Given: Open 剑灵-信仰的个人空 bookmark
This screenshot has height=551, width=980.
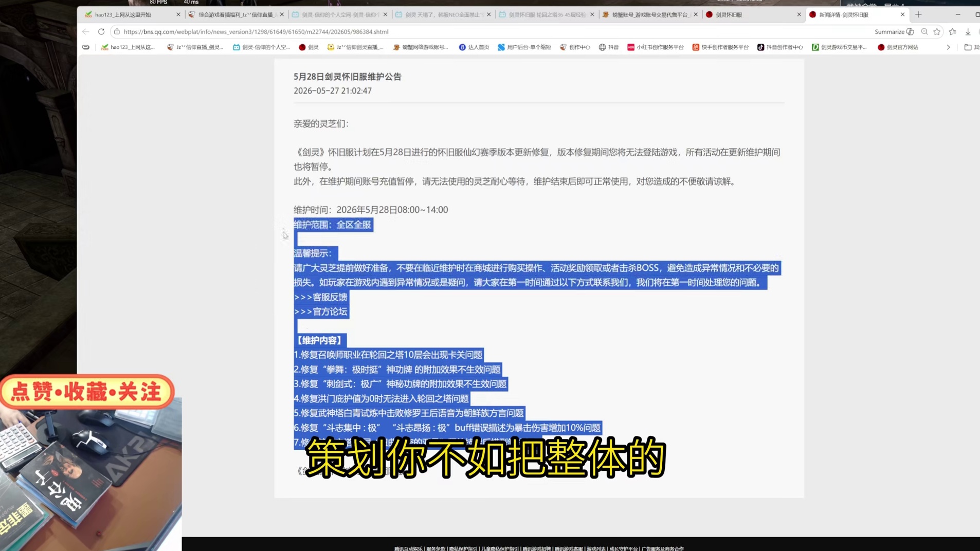Looking at the screenshot, I should (261, 47).
